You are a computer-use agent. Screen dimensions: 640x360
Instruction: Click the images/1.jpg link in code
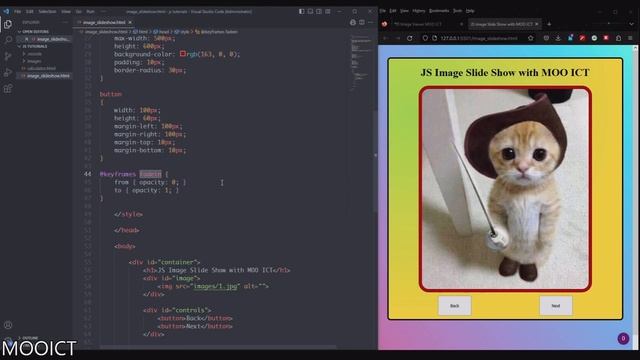tap(215, 286)
